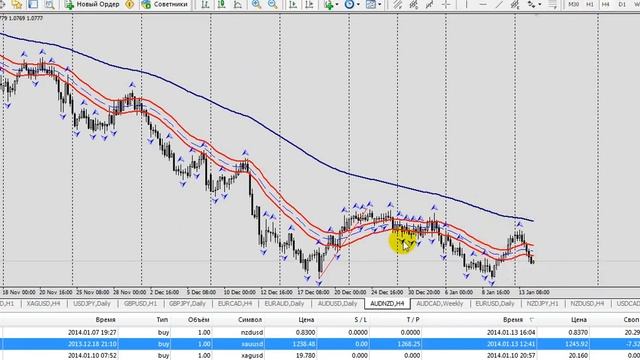Viewport: 640px width, 360px height.
Task: Switch to the USDJPY,Daily chart tab
Action: point(92,304)
